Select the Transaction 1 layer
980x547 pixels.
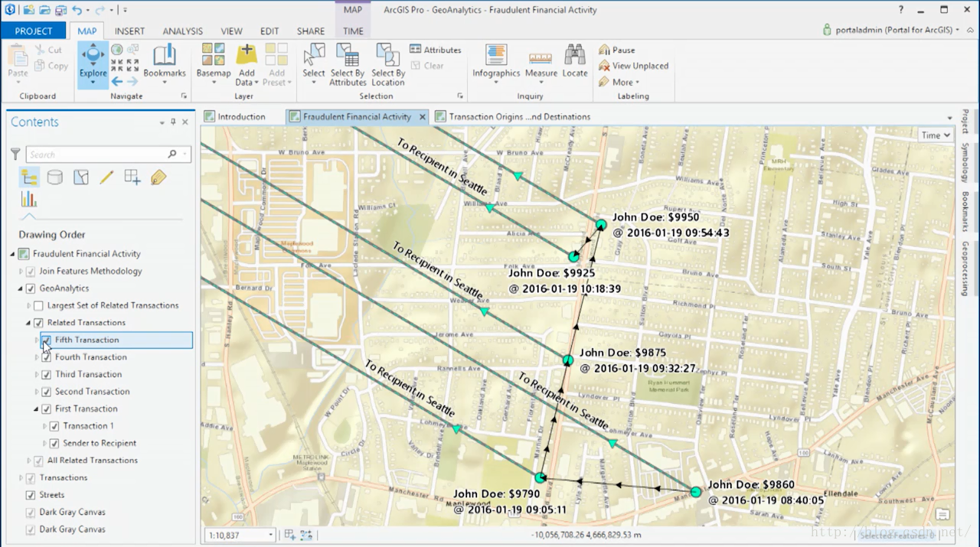pyautogui.click(x=89, y=426)
